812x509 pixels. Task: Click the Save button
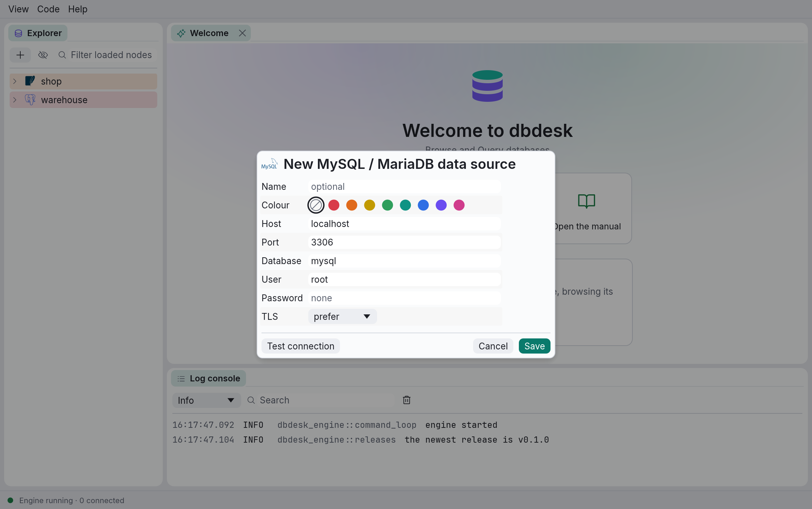(535, 346)
